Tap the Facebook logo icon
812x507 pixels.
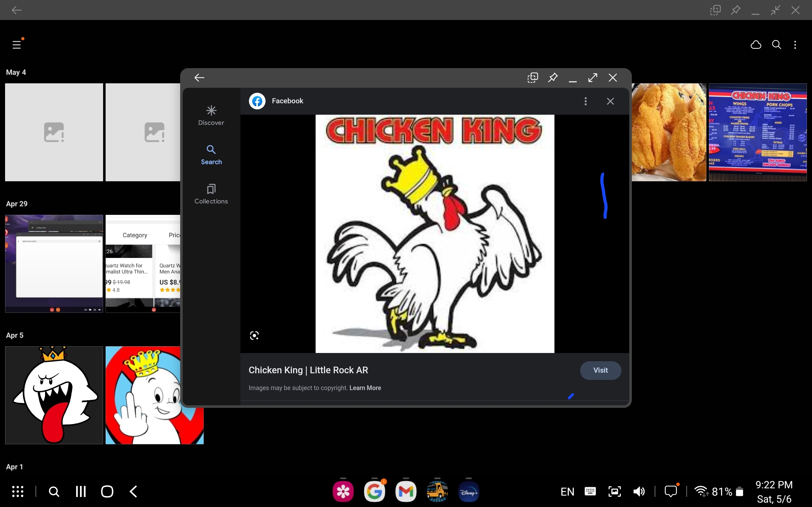(x=257, y=100)
